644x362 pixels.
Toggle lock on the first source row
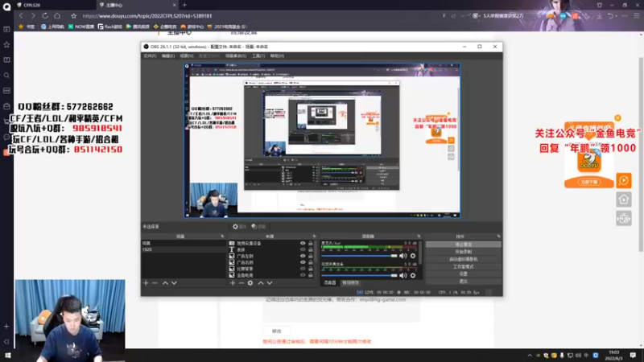(311, 244)
